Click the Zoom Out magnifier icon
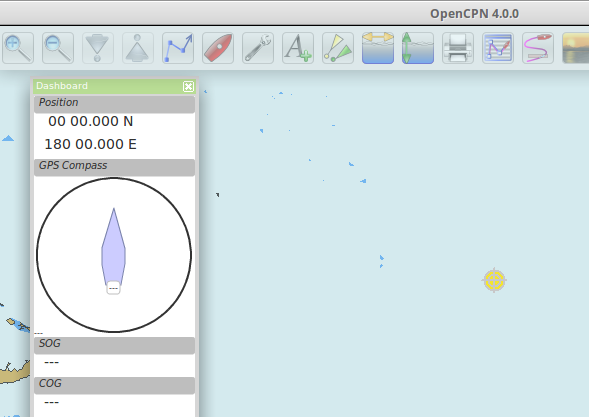This screenshot has height=417, width=589. click(58, 48)
